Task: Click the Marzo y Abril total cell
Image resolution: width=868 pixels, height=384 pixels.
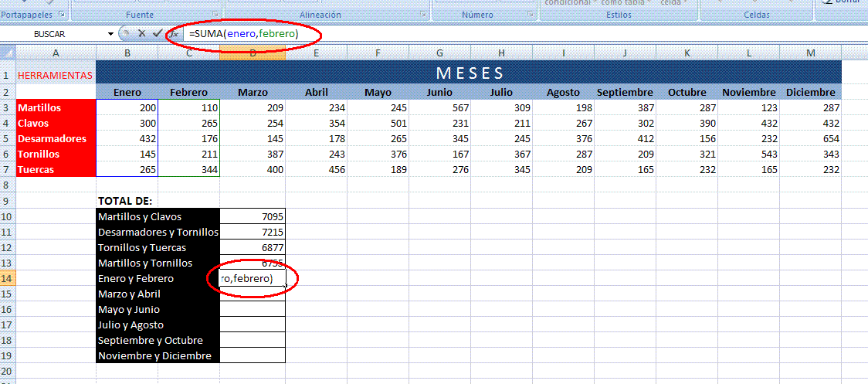Action: click(x=253, y=294)
